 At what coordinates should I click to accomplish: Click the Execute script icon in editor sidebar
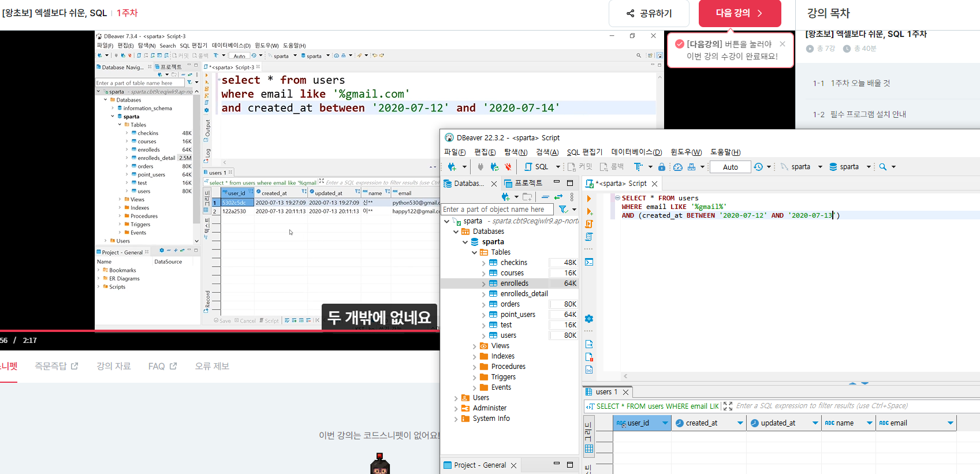[589, 224]
